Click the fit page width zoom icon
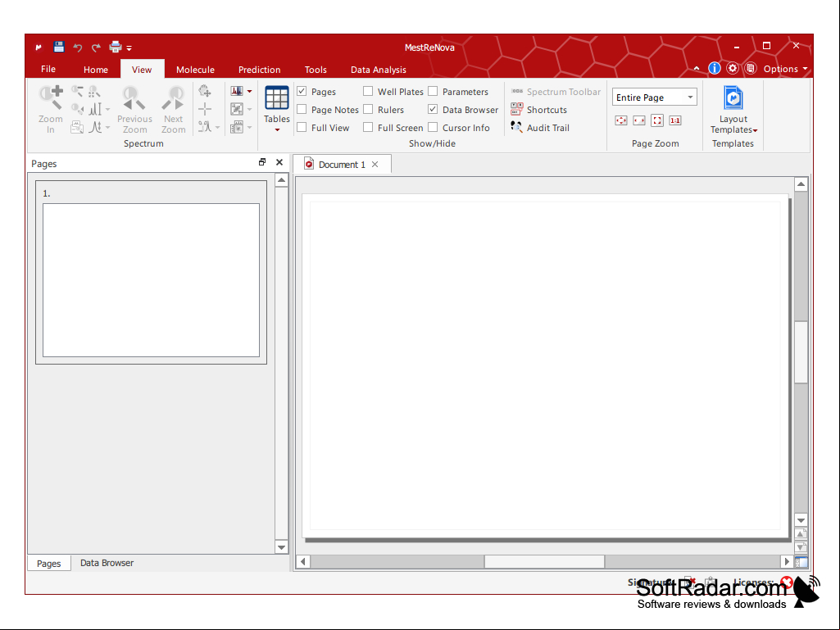This screenshot has height=630, width=840. (639, 120)
